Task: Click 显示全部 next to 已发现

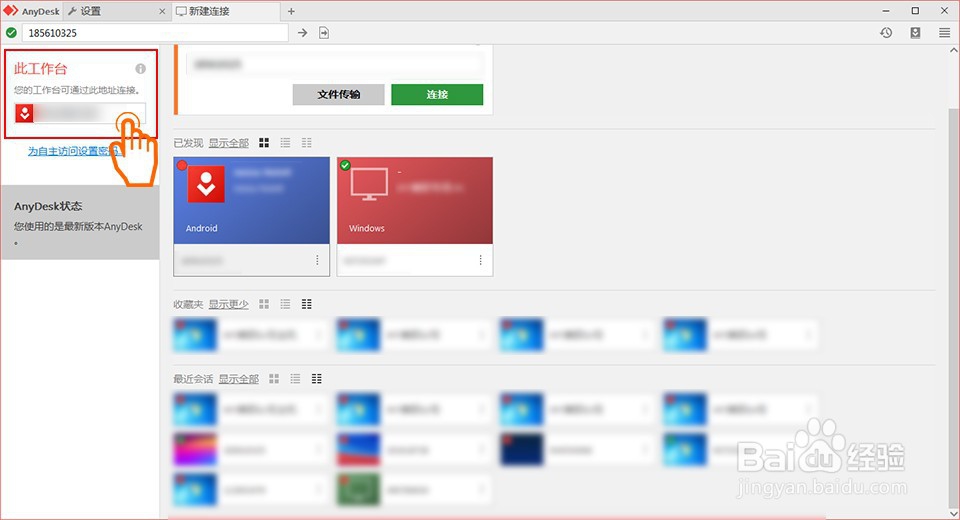Action: (x=229, y=143)
